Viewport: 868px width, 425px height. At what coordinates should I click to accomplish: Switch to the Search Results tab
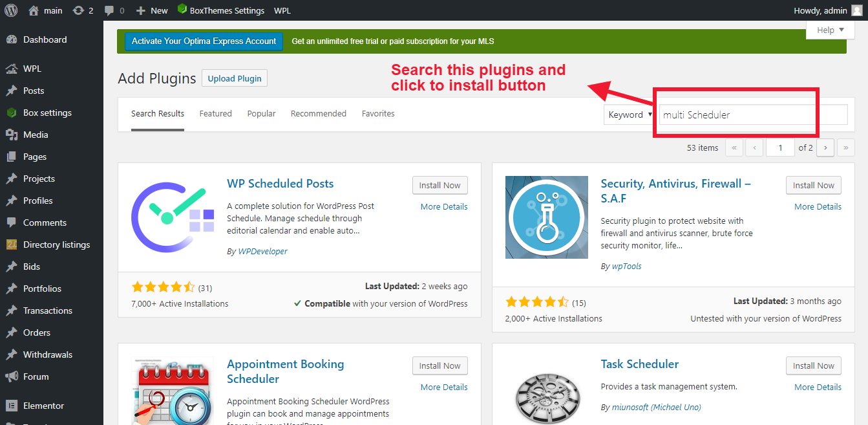coord(158,114)
